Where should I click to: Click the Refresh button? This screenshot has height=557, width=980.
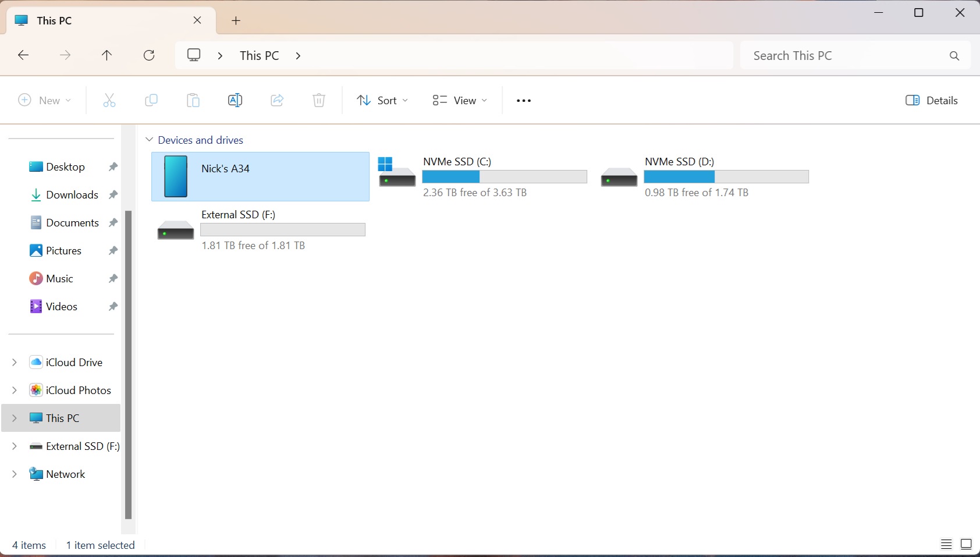tap(149, 55)
